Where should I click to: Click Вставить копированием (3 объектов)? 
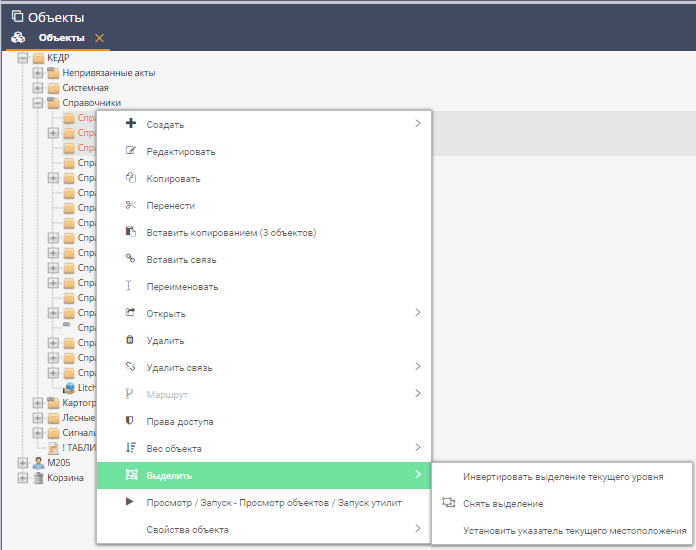(231, 232)
